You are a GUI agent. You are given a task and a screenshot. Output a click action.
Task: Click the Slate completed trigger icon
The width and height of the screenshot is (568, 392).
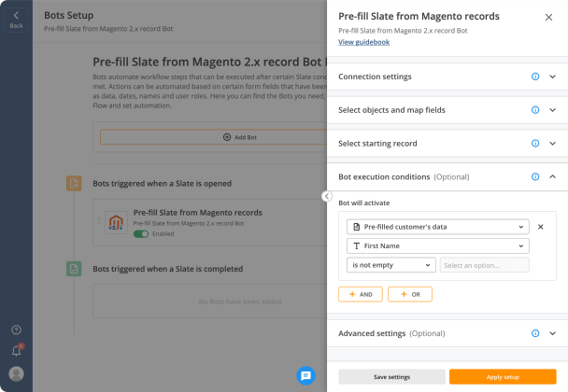click(74, 269)
